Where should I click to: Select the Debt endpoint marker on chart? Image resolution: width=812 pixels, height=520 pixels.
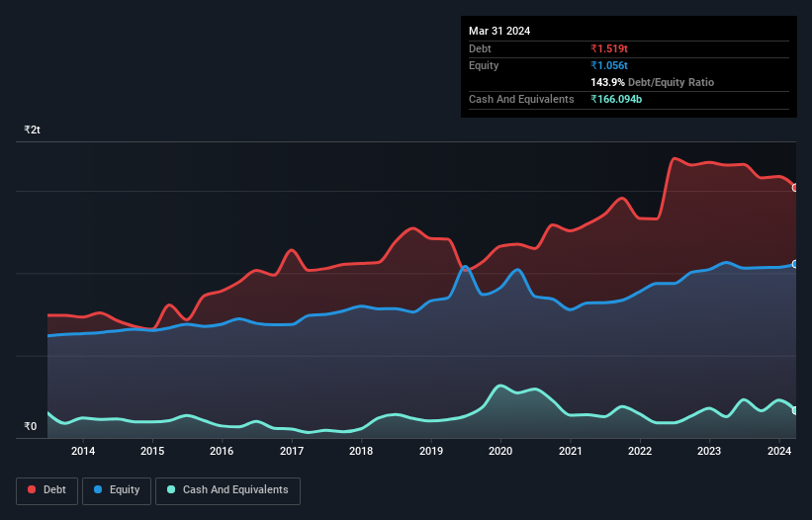click(x=795, y=188)
